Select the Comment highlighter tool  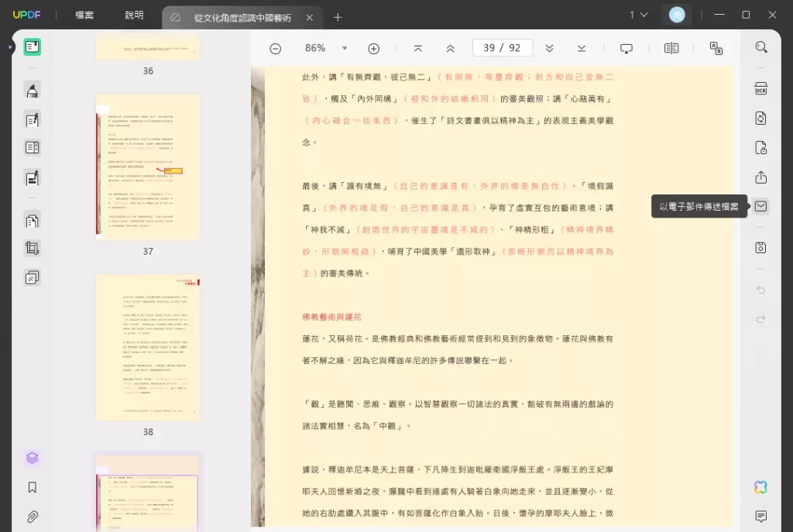[33, 91]
